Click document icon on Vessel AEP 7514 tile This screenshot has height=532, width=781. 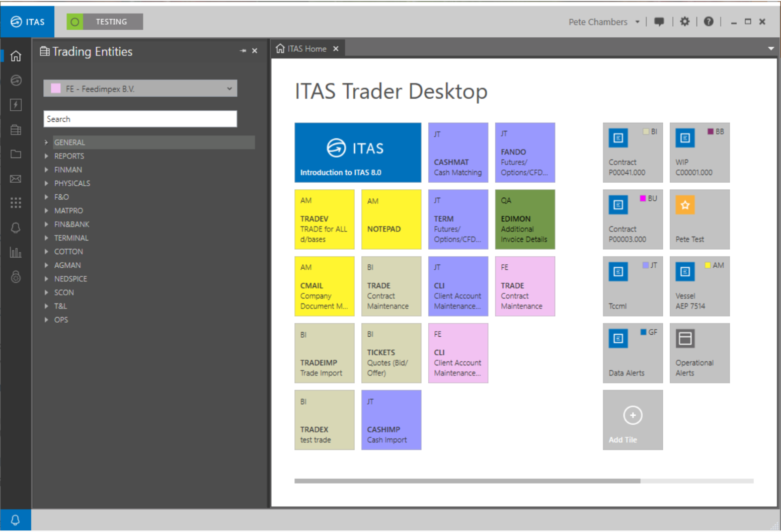[x=685, y=272]
